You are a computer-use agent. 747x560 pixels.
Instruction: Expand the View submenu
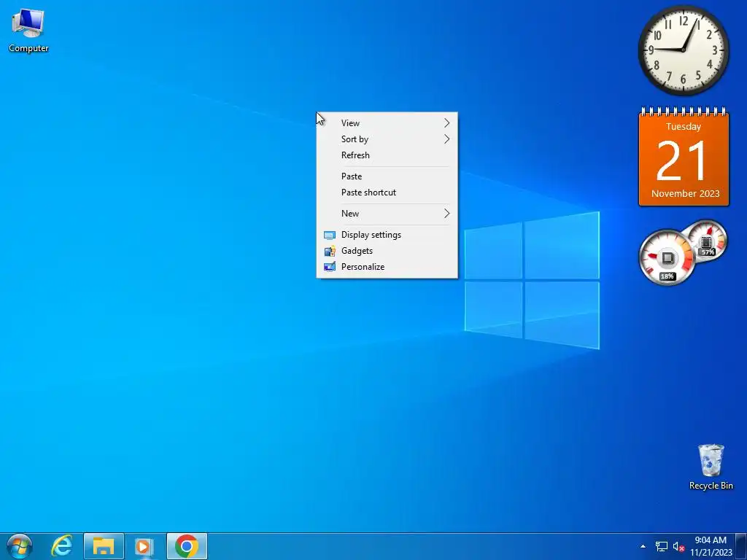[387, 122]
